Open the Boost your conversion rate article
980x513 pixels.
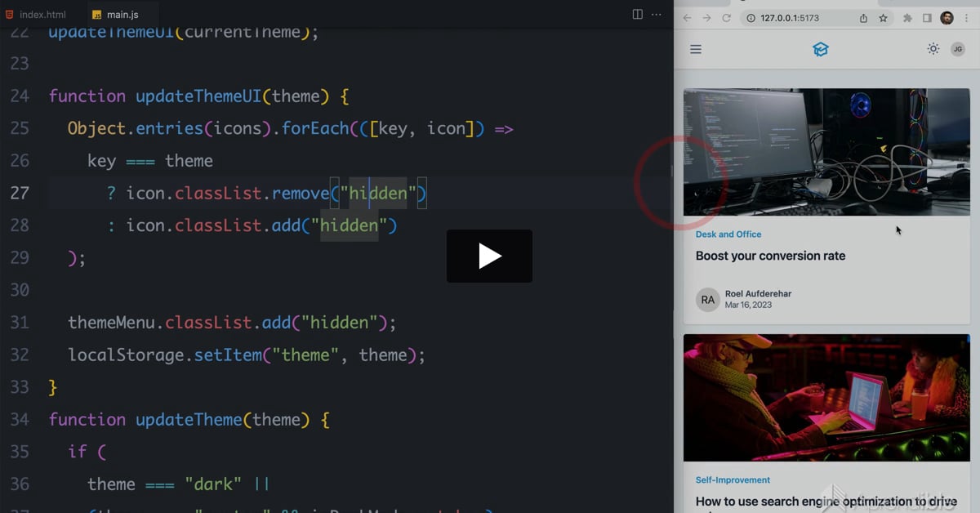770,256
